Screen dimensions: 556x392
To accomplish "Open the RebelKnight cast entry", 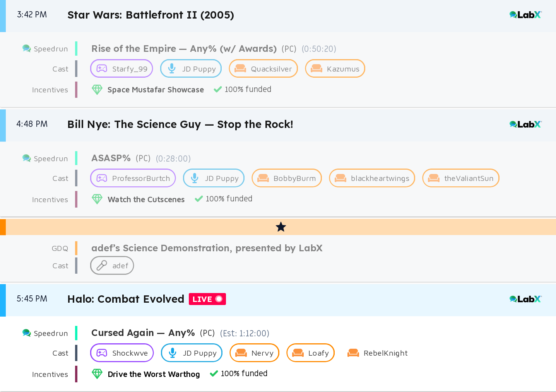I will (378, 353).
